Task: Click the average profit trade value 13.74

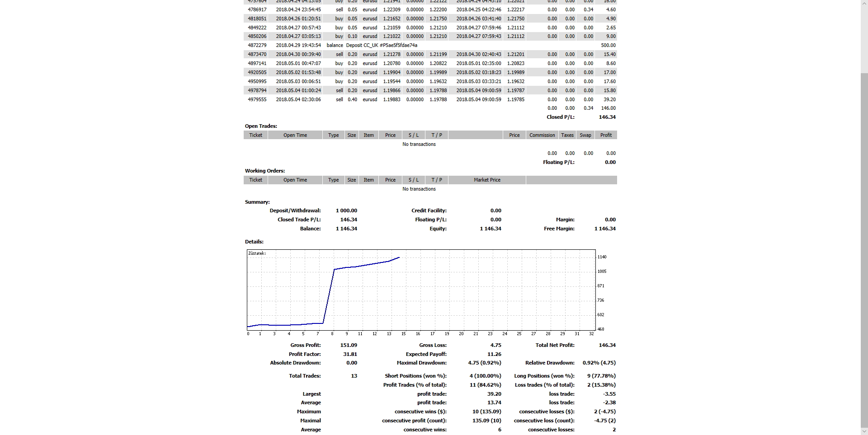Action: point(495,402)
